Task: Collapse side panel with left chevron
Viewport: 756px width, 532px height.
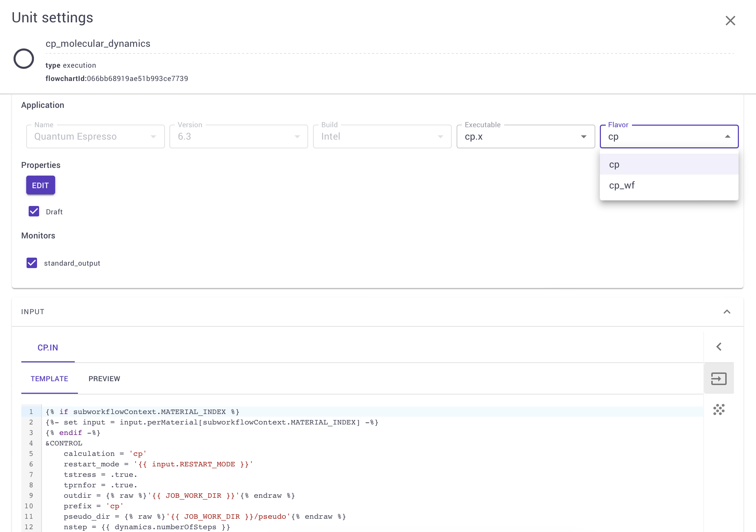Action: point(719,347)
